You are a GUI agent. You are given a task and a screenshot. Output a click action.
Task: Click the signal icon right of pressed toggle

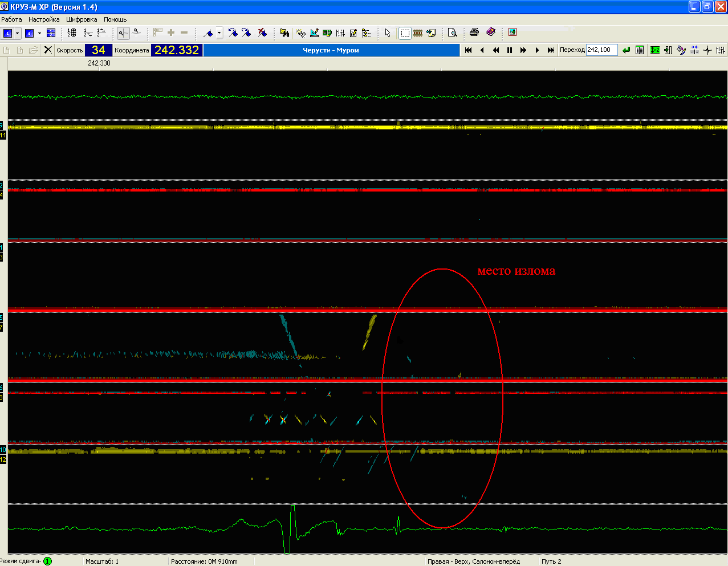coord(137,33)
